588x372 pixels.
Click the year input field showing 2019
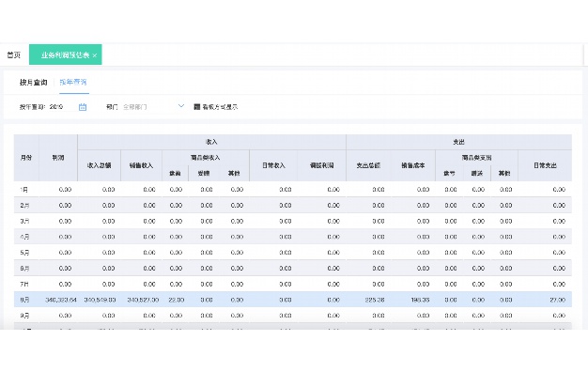(x=63, y=107)
